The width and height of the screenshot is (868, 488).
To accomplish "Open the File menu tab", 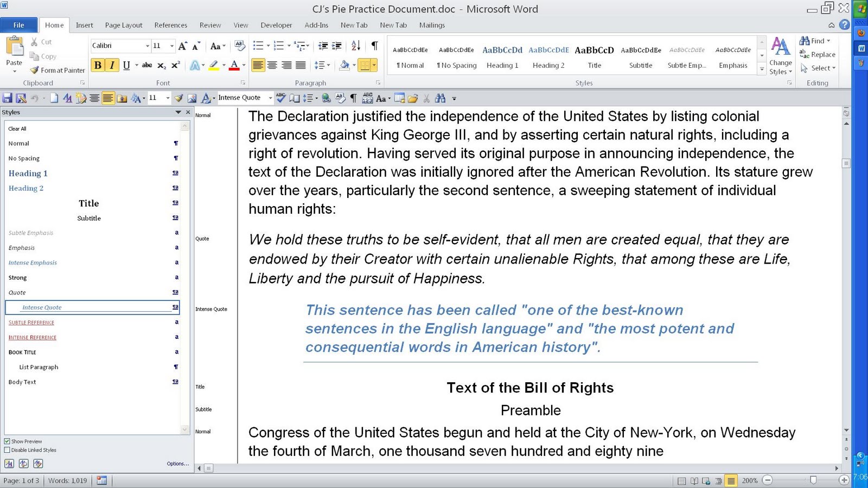I will click(19, 25).
